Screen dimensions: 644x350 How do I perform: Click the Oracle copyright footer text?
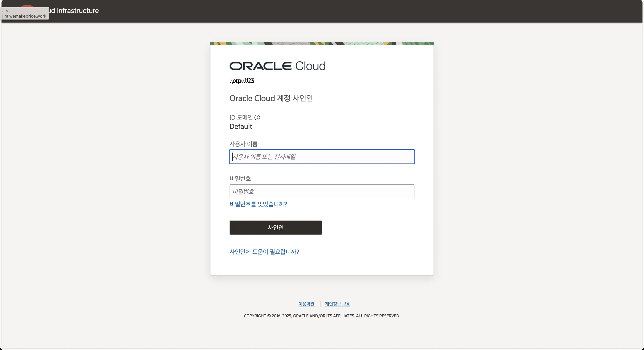tap(322, 316)
